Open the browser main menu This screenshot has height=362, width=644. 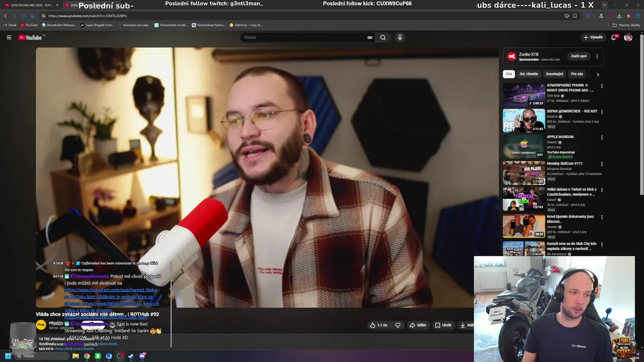[x=637, y=16]
